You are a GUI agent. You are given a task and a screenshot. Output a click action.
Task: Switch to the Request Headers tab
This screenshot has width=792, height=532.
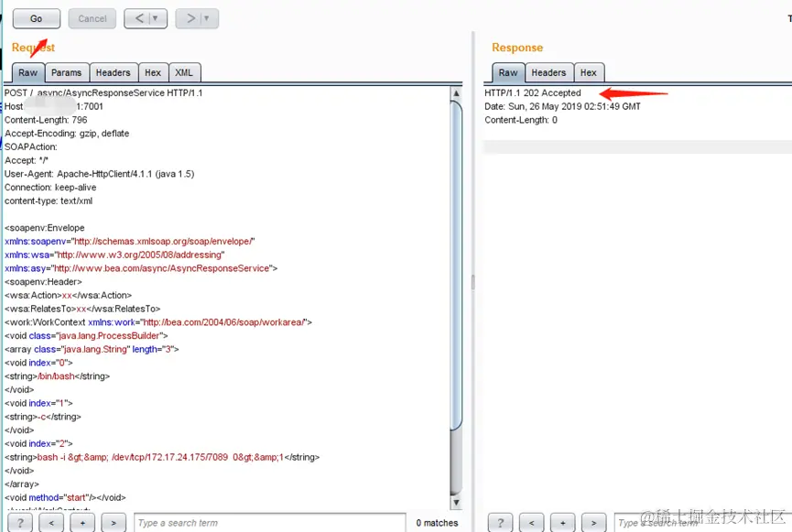[x=114, y=72]
